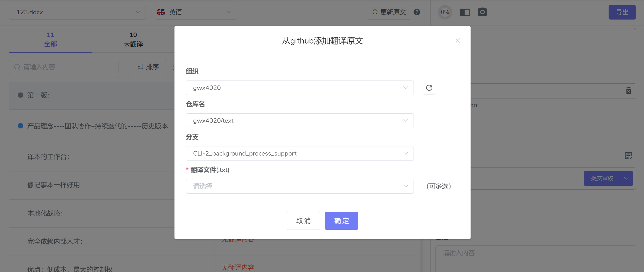Select the row 译本的工作台:
Image resolution: width=644 pixels, height=272 pixels.
click(x=92, y=157)
